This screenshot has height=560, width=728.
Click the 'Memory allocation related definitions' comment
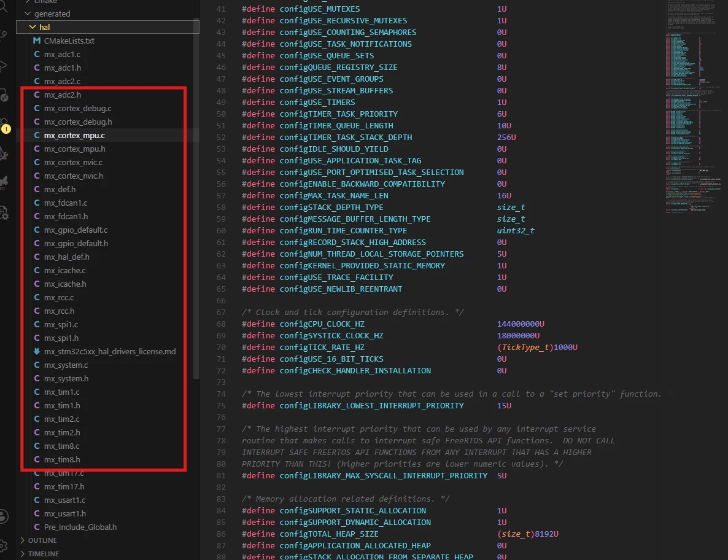tap(346, 499)
